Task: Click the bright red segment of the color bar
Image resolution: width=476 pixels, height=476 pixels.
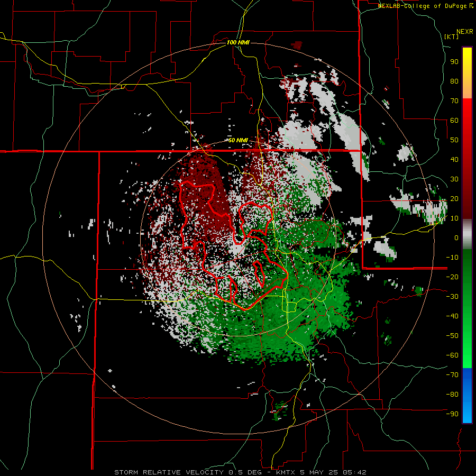Action: click(x=467, y=118)
